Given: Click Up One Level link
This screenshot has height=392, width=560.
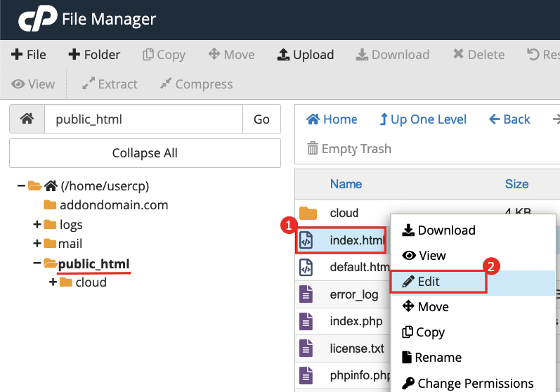Looking at the screenshot, I should click(423, 119).
